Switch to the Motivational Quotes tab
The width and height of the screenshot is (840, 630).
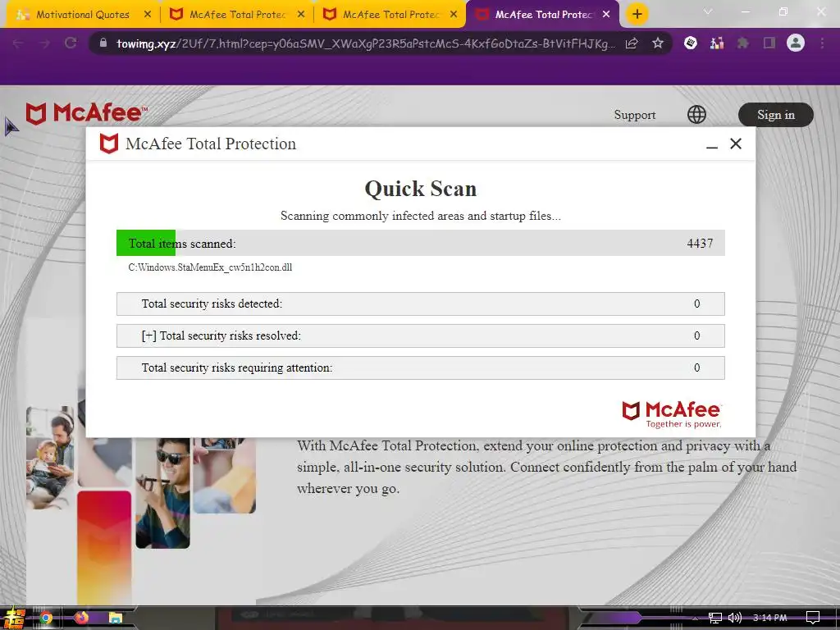pyautogui.click(x=83, y=15)
